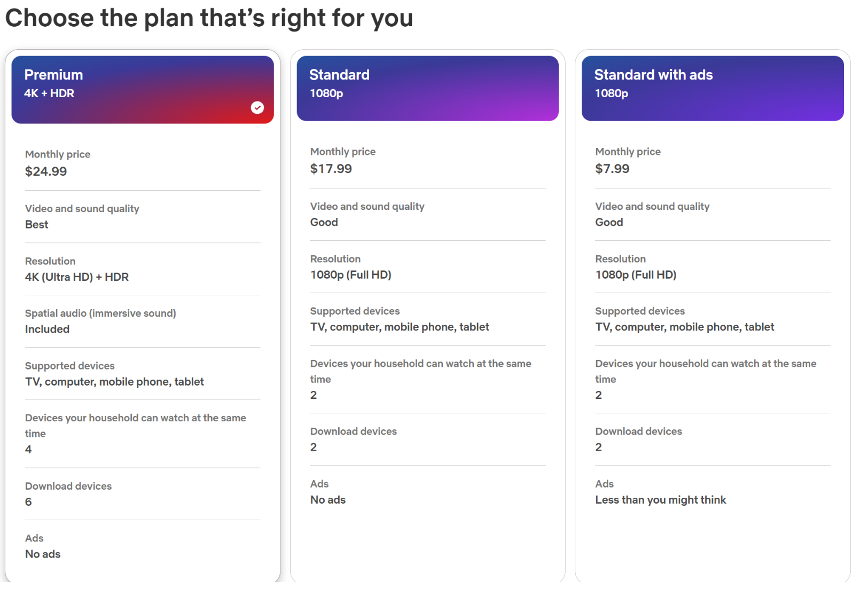Click the $7.99 monthly price
This screenshot has height=596, width=868.
pos(612,169)
